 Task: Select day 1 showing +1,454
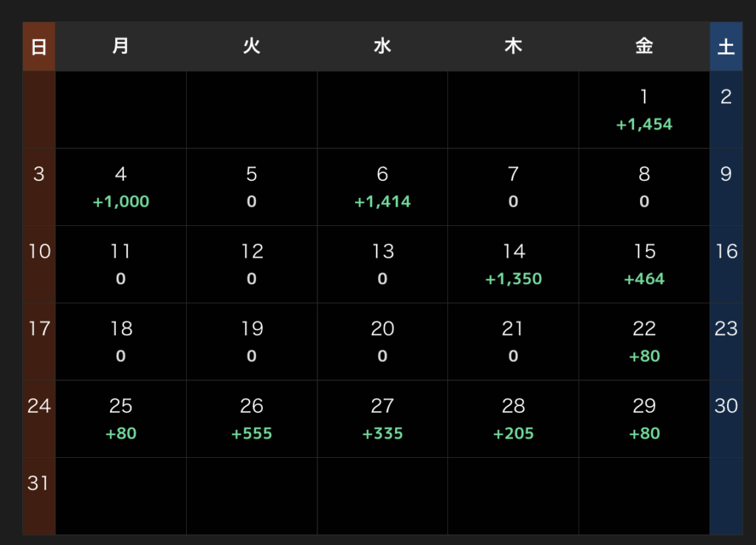[x=644, y=110]
